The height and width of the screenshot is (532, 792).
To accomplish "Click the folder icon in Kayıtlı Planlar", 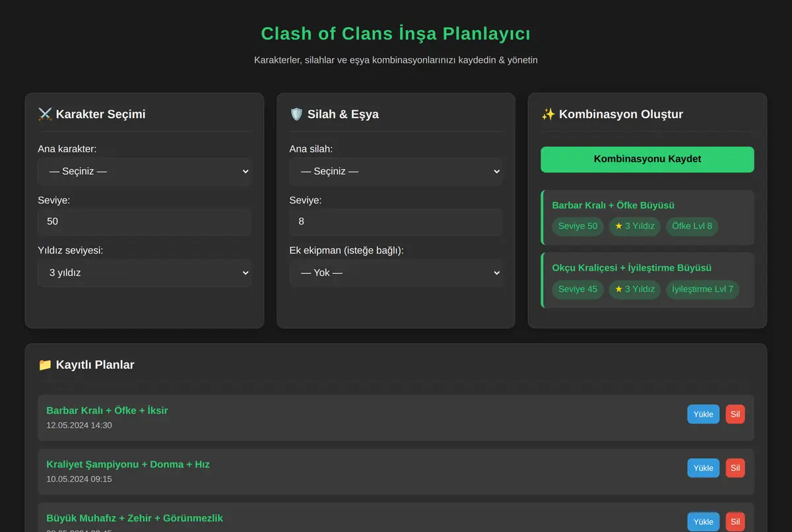I will click(x=45, y=364).
